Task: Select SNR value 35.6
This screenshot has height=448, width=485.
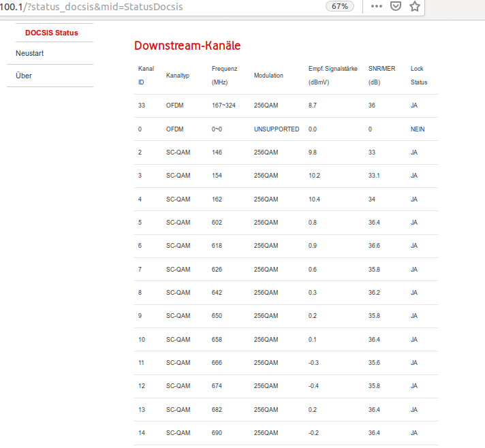Action: tap(374, 363)
